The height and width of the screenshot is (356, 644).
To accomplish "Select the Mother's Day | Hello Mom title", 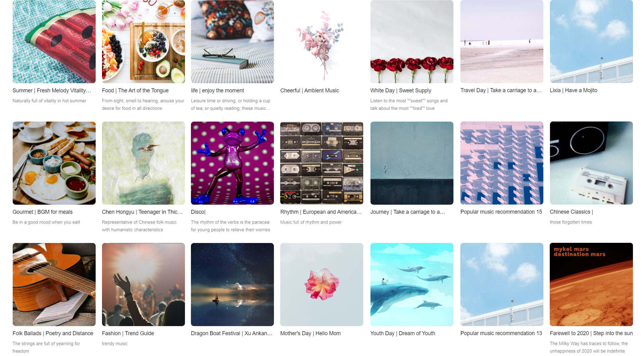I will point(310,333).
